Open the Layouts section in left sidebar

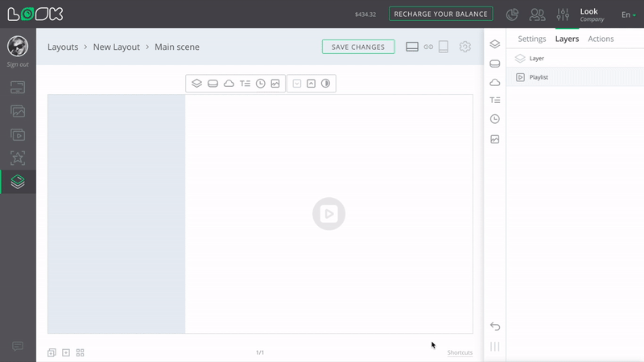18,182
